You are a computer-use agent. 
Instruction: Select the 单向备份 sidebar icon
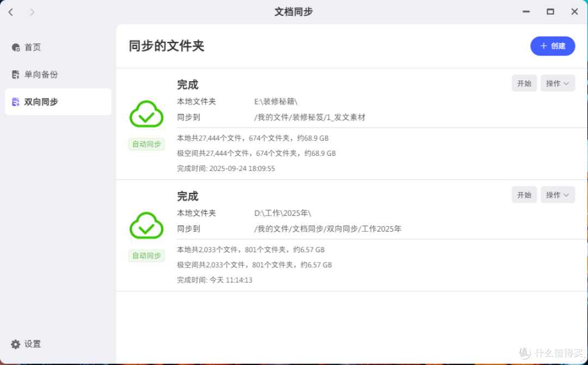pyautogui.click(x=15, y=74)
